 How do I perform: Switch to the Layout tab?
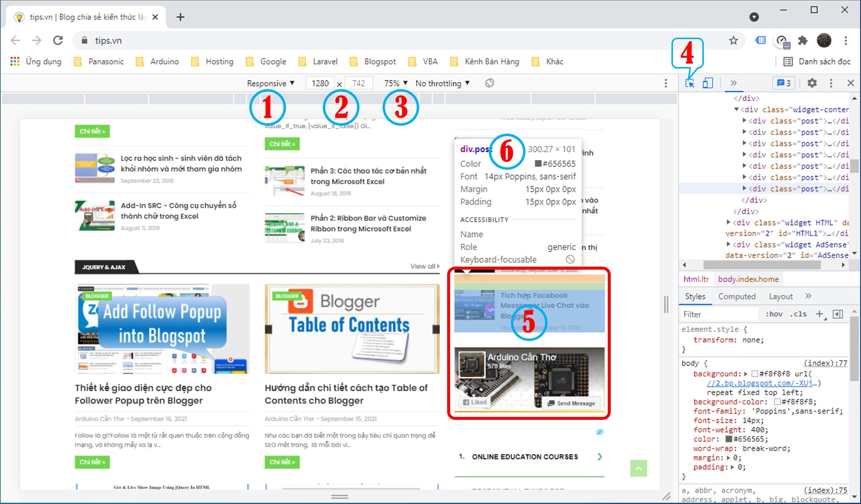tap(781, 297)
